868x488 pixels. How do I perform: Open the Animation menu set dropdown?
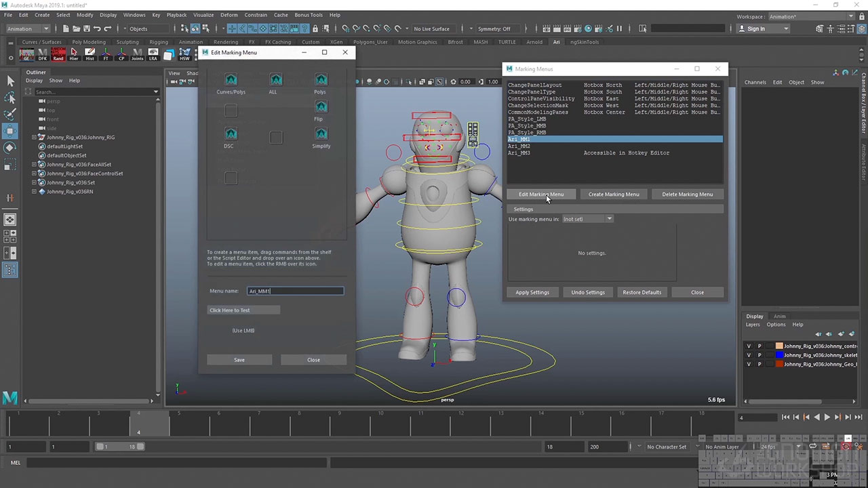click(x=28, y=28)
